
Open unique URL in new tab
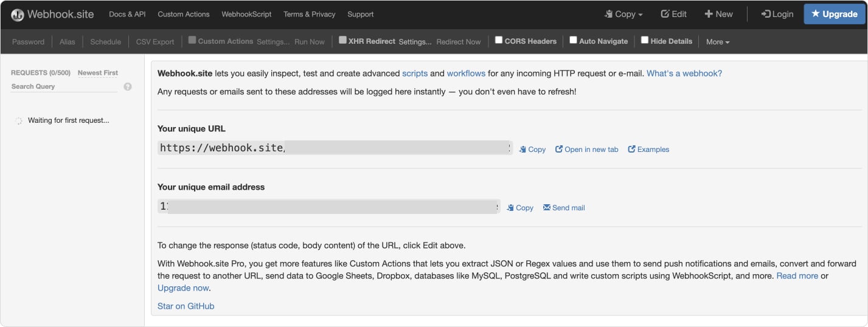click(x=587, y=150)
